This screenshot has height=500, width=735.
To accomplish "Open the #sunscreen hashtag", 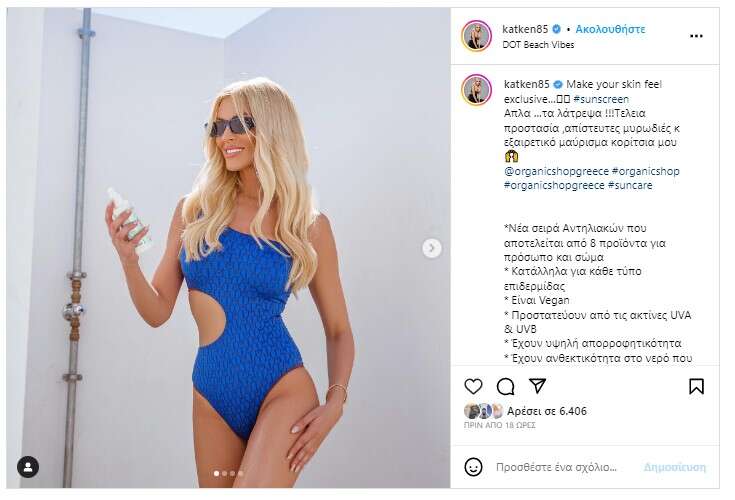I will point(601,99).
